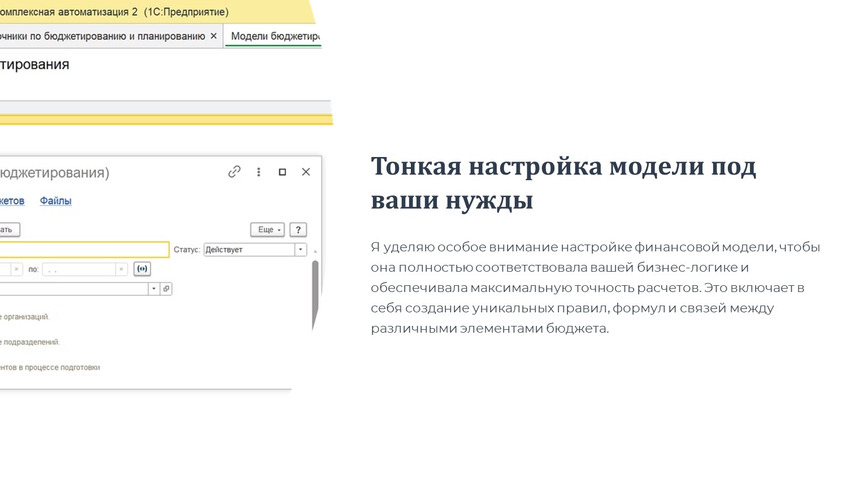Close the бюджетированию и планированию tab
Image resolution: width=868 pixels, height=488 pixels.
coord(213,36)
